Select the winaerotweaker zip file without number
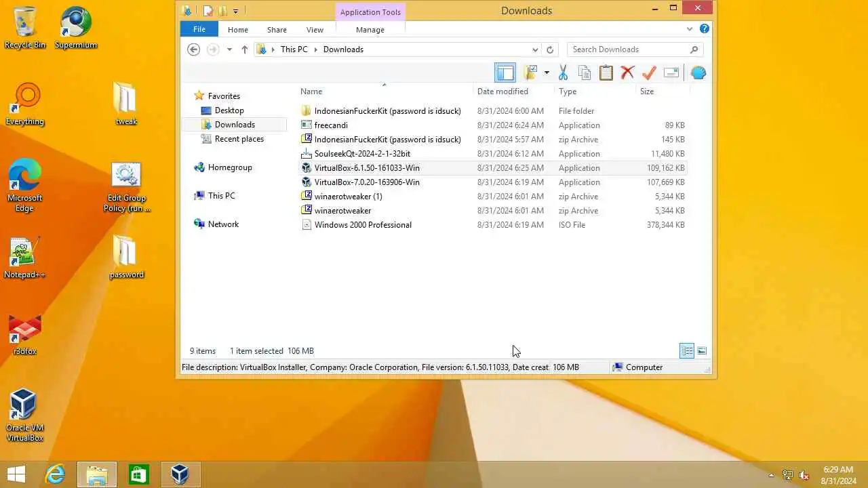 (x=493, y=211)
